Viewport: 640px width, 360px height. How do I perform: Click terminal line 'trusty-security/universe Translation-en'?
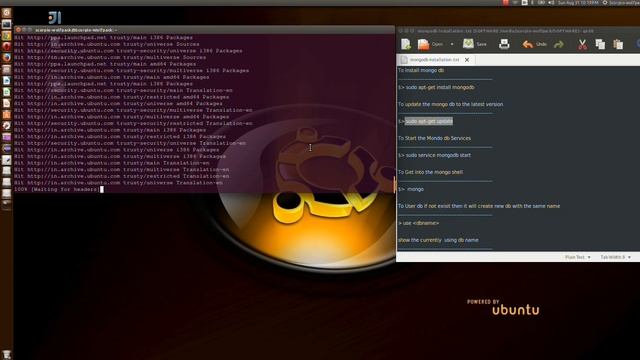click(x=130, y=143)
